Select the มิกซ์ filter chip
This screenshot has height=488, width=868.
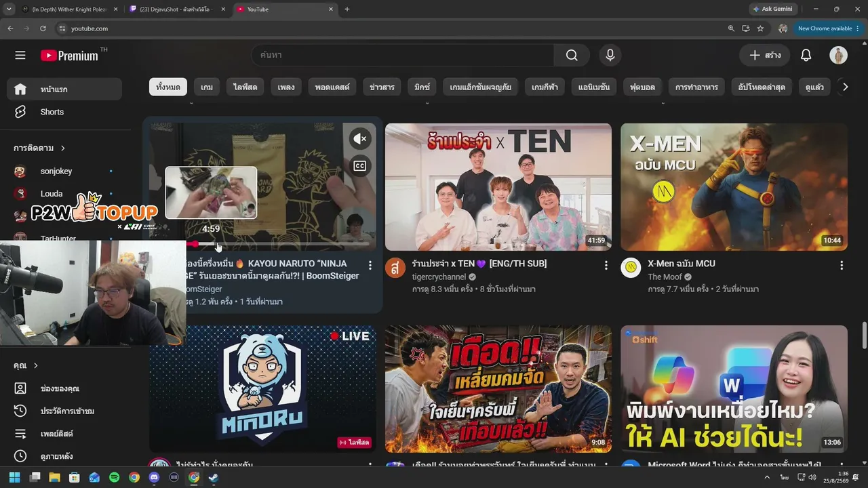tap(422, 87)
